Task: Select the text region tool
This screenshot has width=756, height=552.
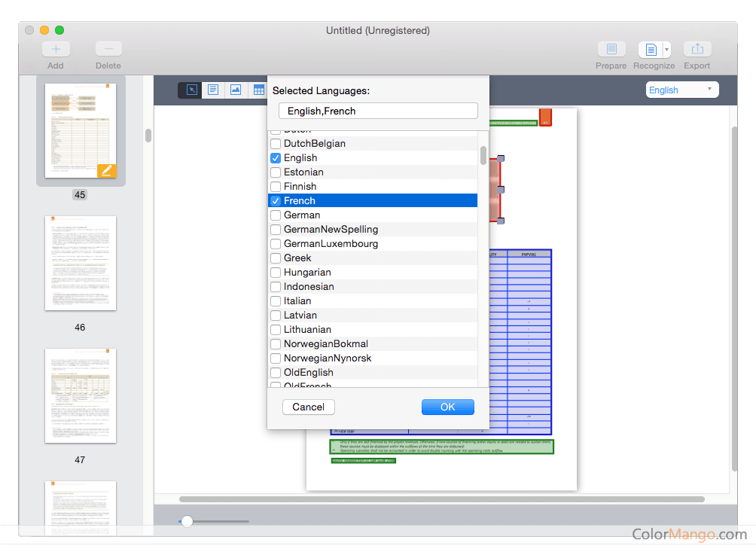Action: [x=213, y=90]
